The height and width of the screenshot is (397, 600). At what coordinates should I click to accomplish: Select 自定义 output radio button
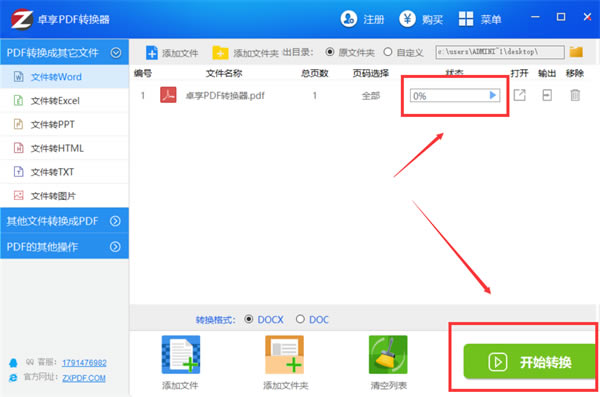point(388,52)
